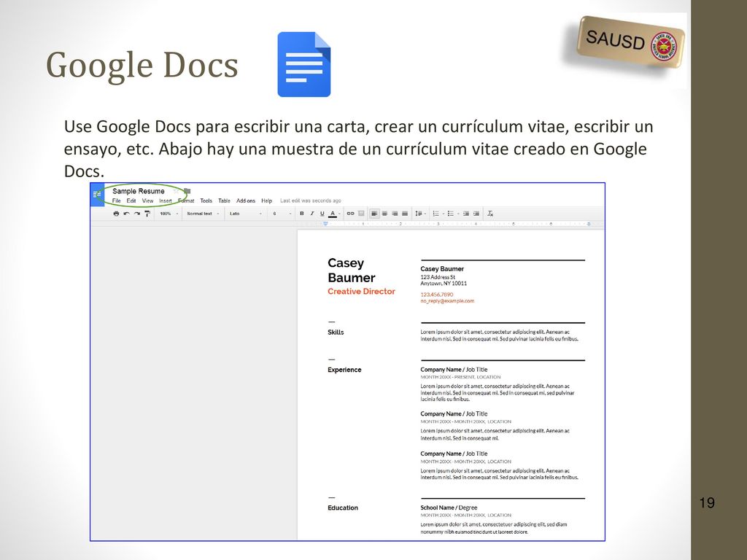
Task: Open the File menu
Action: point(116,201)
